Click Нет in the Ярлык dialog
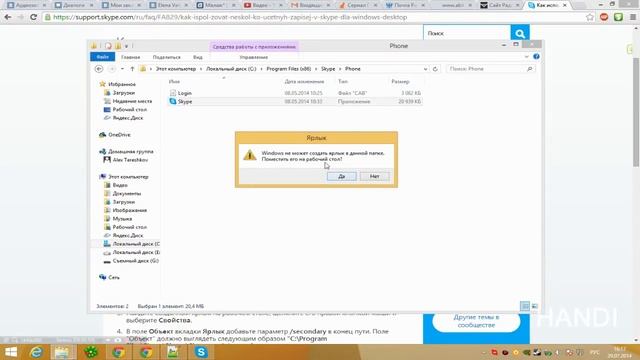 pos(374,176)
